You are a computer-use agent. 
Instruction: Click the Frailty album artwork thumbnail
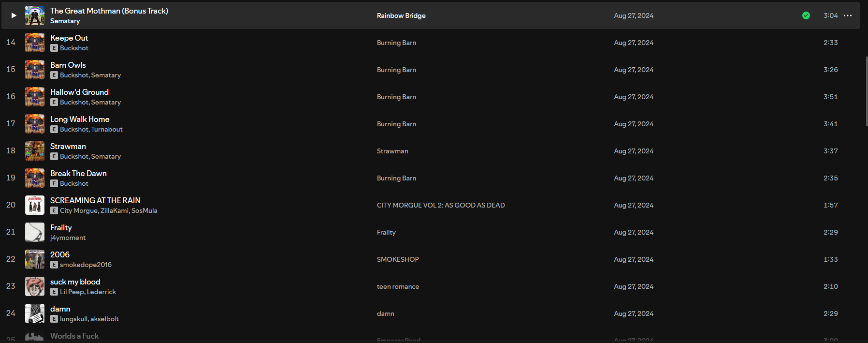(35, 232)
